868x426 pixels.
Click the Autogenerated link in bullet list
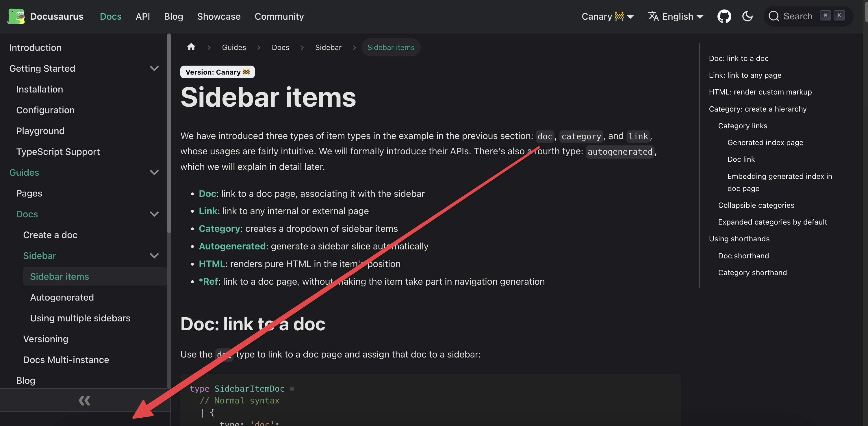tap(232, 246)
